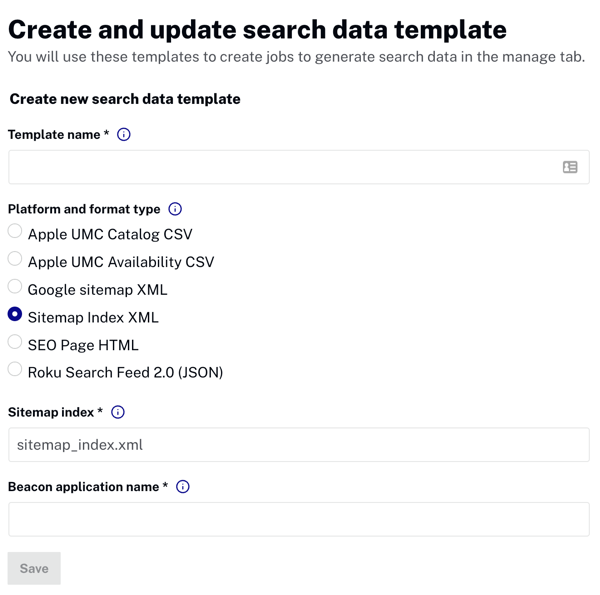This screenshot has height=595, width=600.
Task: Open the Sitemap index info icon
Action: (x=118, y=412)
